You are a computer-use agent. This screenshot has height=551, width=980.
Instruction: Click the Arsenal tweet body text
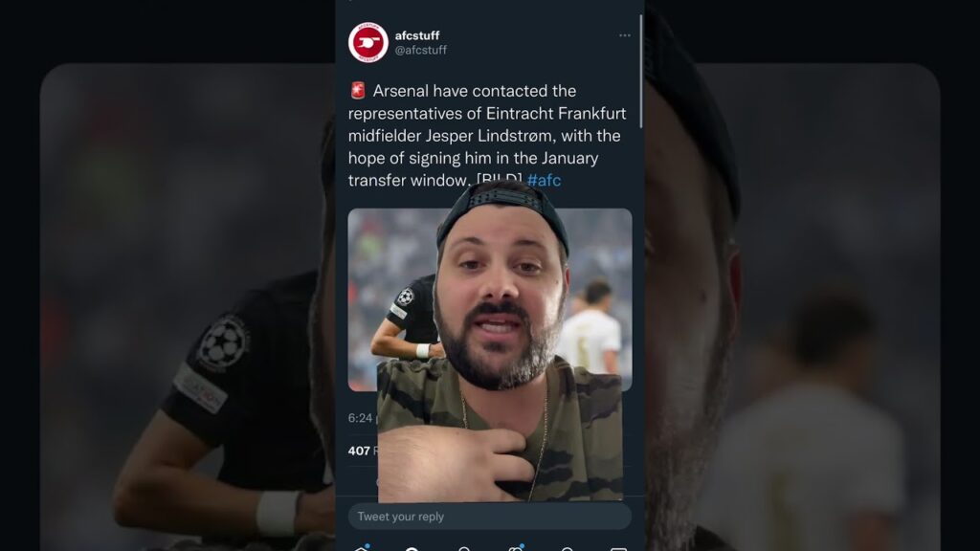pyautogui.click(x=487, y=136)
